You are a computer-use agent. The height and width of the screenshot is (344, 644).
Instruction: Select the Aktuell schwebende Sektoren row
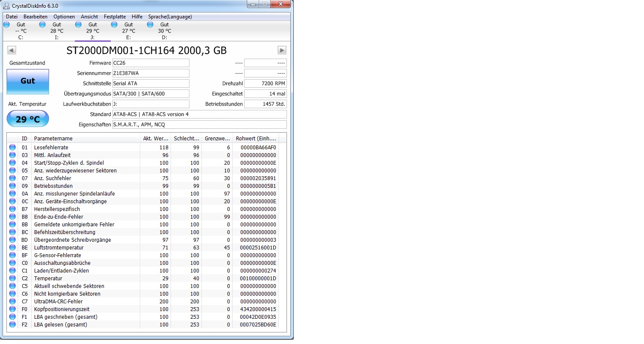tap(143, 286)
